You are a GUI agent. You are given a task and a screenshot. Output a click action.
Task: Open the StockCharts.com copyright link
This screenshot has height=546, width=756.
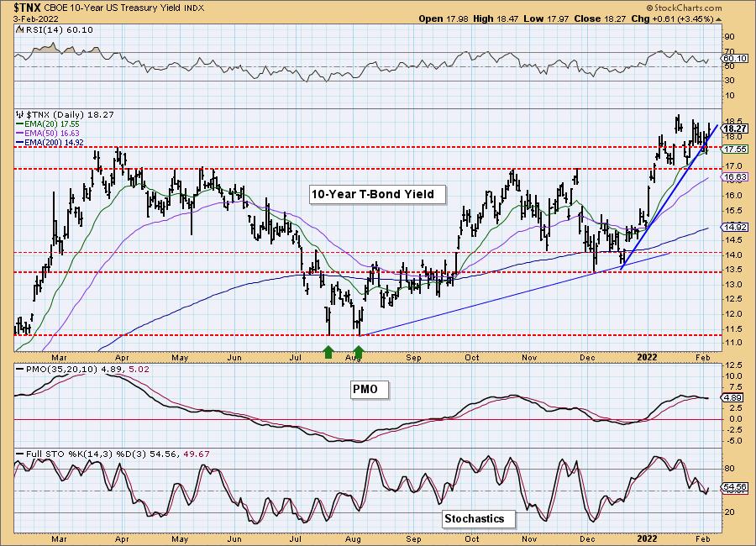point(684,8)
